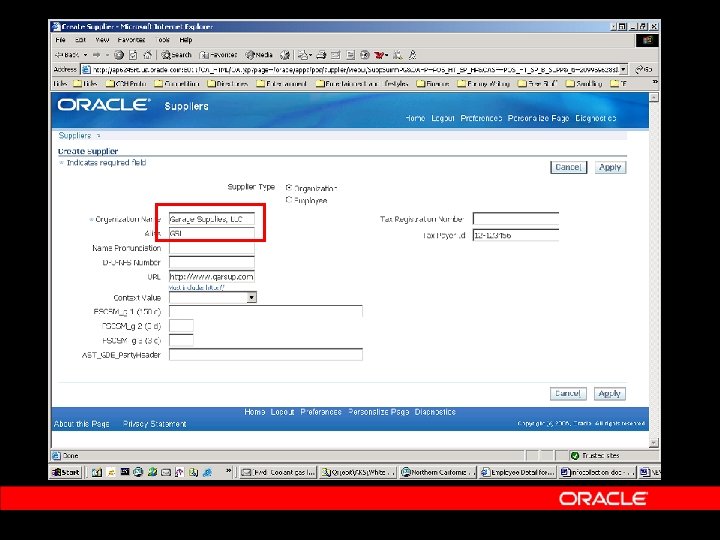720x540 pixels.
Task: Click the page icon beside the address URL
Action: (86, 69)
